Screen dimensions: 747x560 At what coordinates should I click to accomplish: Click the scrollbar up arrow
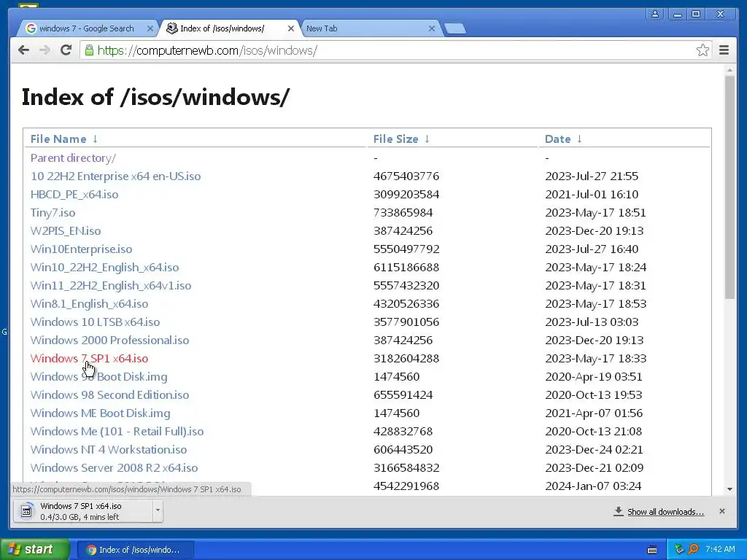[729, 71]
